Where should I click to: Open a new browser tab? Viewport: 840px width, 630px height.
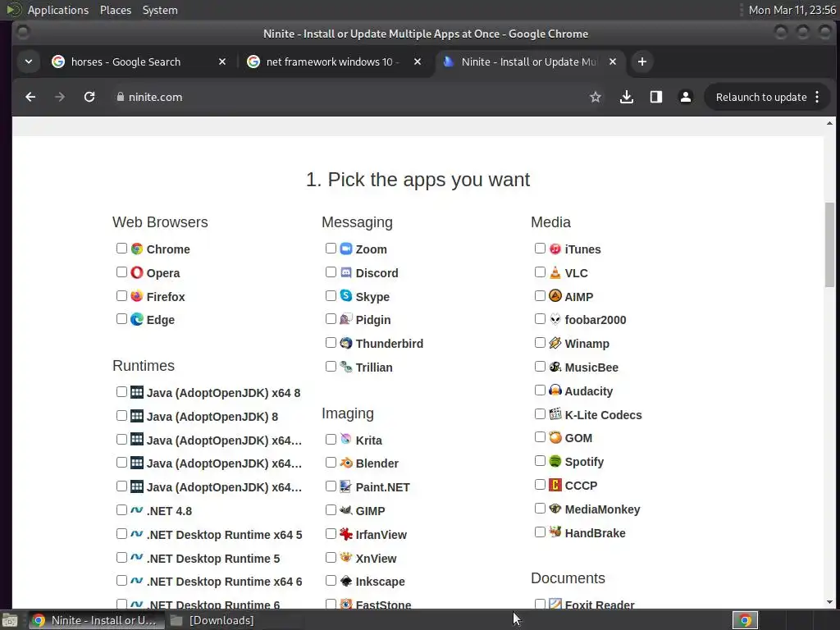[x=641, y=62]
